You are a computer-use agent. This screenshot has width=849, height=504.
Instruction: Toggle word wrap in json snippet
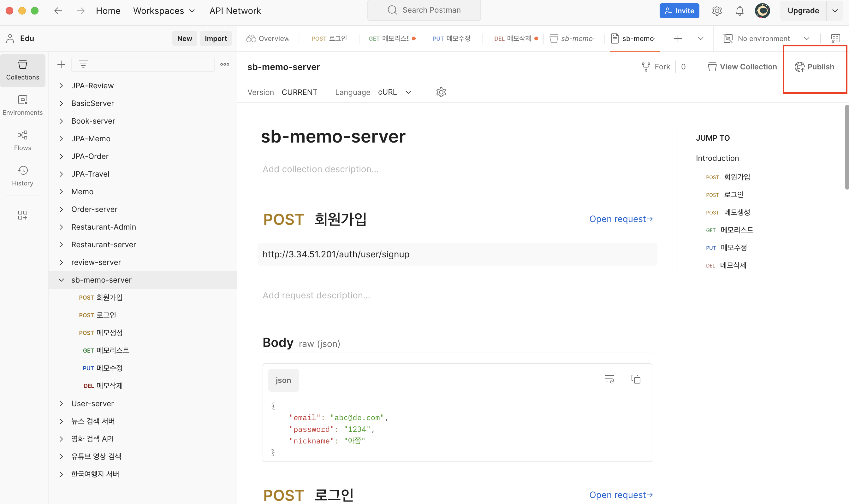(609, 379)
